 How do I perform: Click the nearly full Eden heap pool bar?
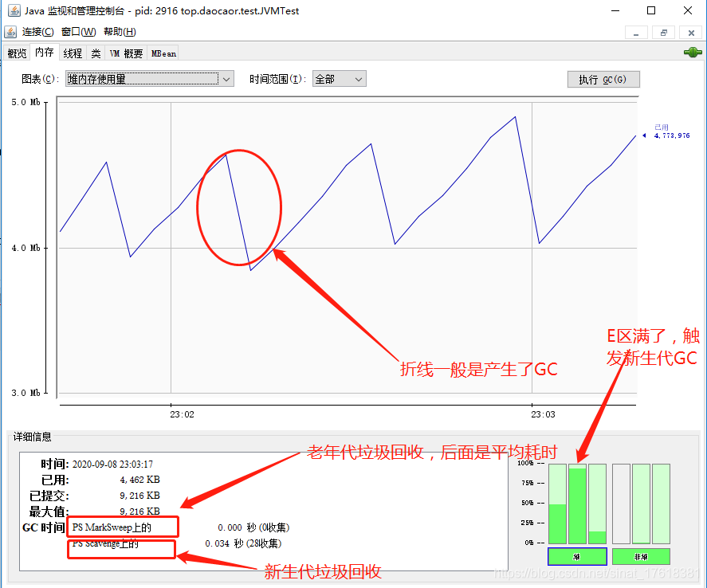point(577,504)
